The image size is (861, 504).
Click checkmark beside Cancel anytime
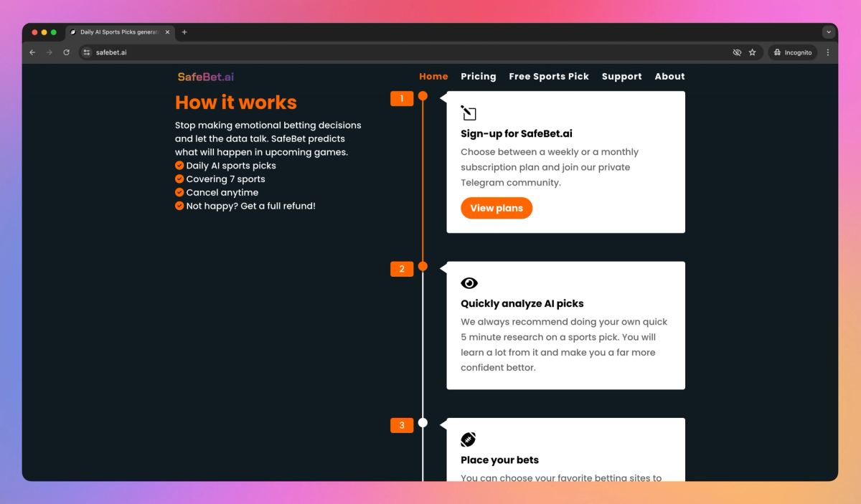click(x=179, y=192)
